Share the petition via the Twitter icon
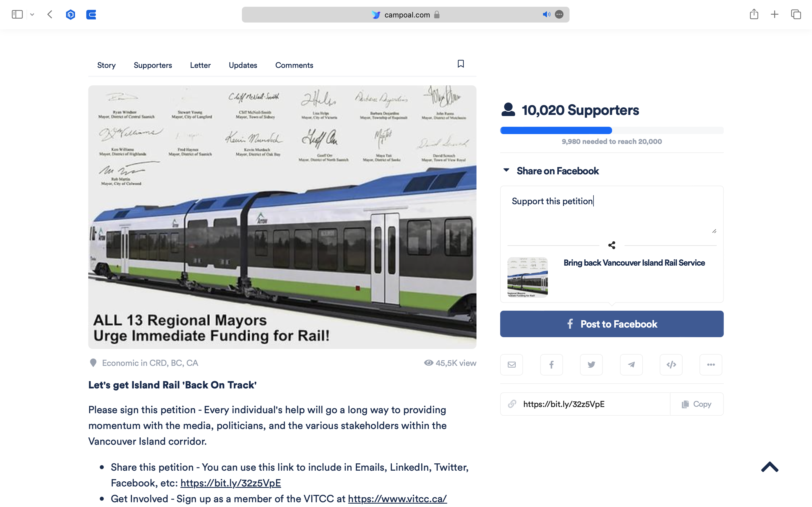812x507 pixels. click(x=591, y=364)
